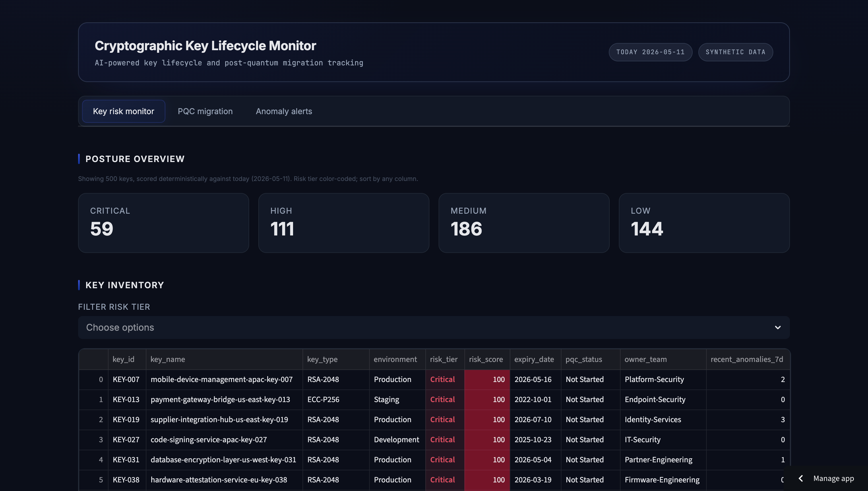Open the Manage app button
This screenshot has width=868, height=491.
coord(826,478)
